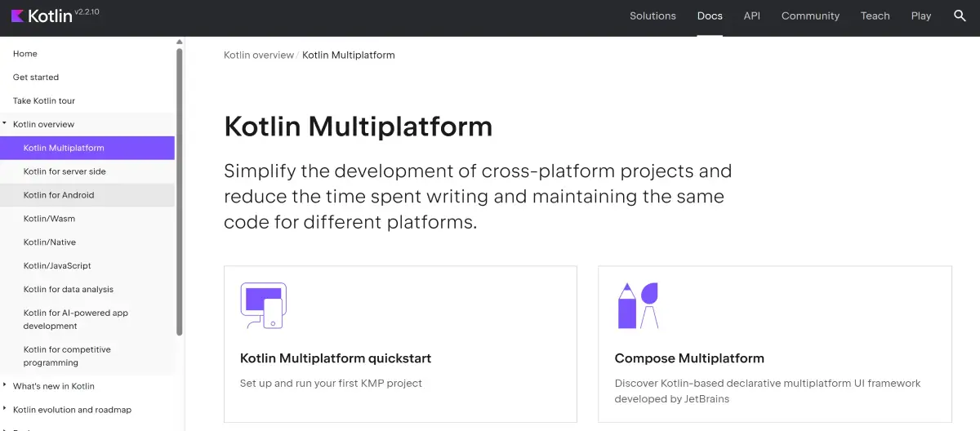Open What's new in Kotlin
The width and height of the screenshot is (980, 431).
(x=54, y=386)
